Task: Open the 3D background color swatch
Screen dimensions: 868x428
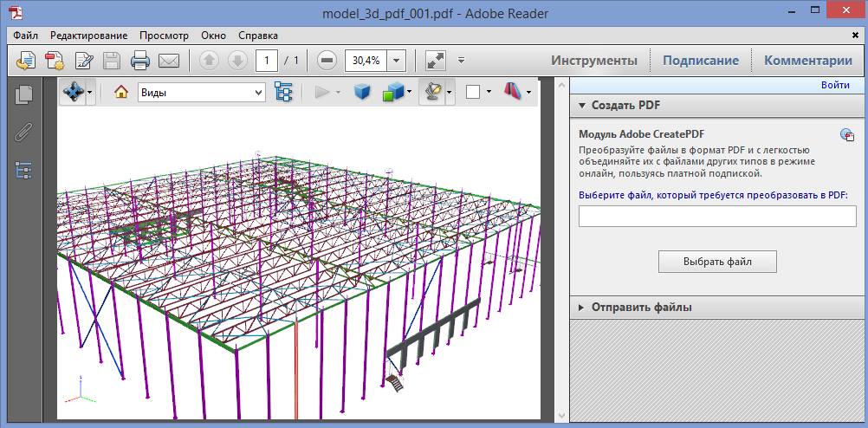Action: tap(473, 92)
